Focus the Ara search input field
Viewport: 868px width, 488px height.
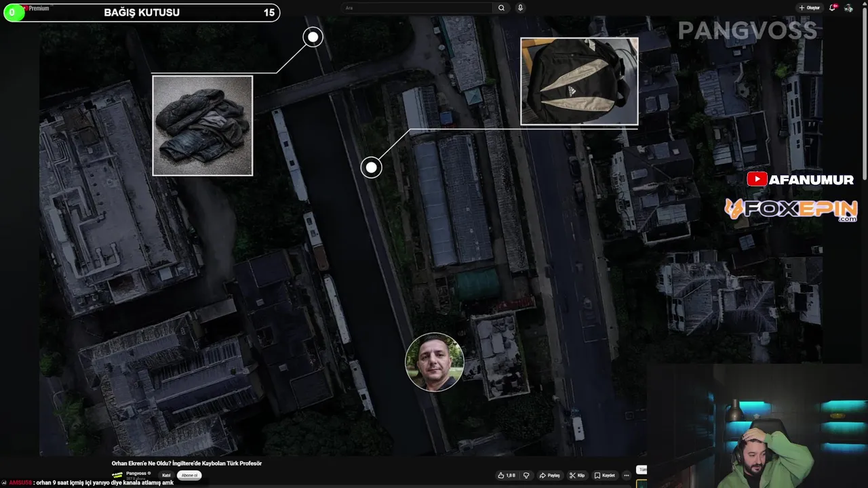[417, 8]
